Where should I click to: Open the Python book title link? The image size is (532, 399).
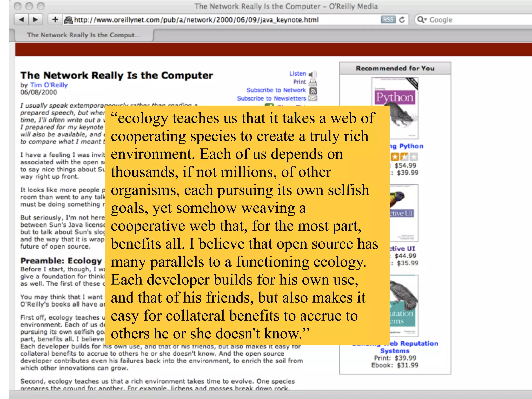[406, 146]
